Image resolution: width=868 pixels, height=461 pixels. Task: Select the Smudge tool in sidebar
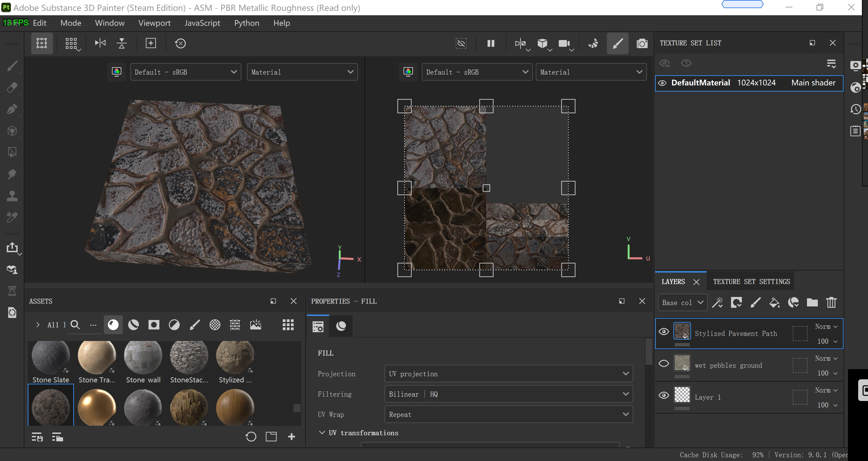pyautogui.click(x=12, y=174)
